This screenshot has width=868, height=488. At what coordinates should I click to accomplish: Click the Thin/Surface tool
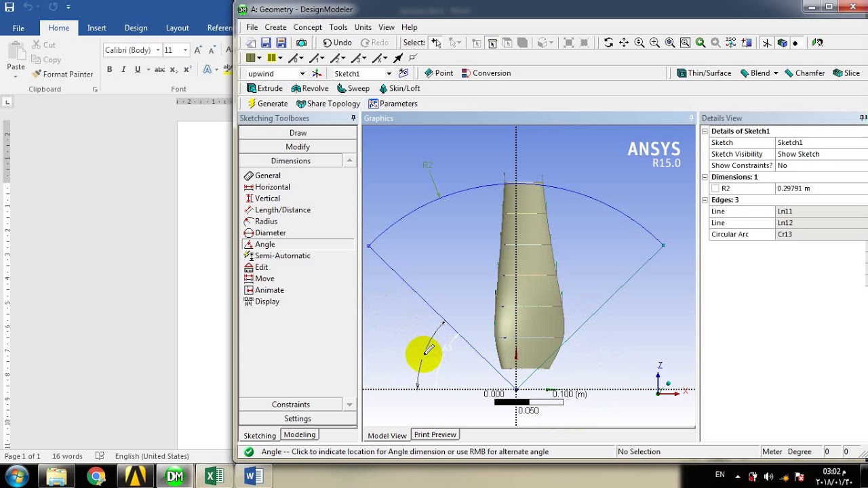click(x=704, y=73)
